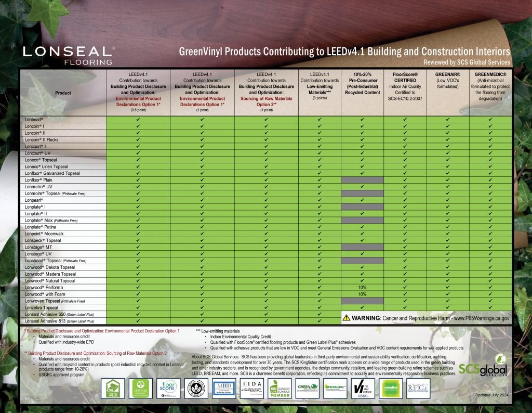The height and width of the screenshot is (413, 532).
Task: Click the green SCS Certified logo
Action: pyautogui.click(x=140, y=388)
